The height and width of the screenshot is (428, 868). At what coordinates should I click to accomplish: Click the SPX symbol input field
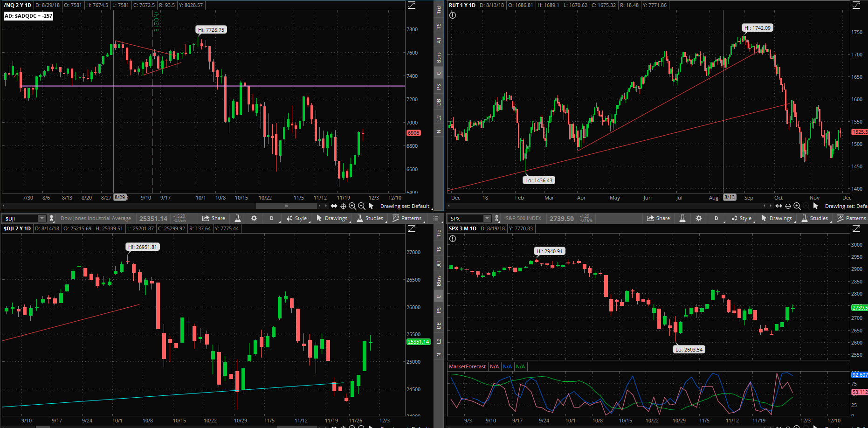tap(466, 218)
